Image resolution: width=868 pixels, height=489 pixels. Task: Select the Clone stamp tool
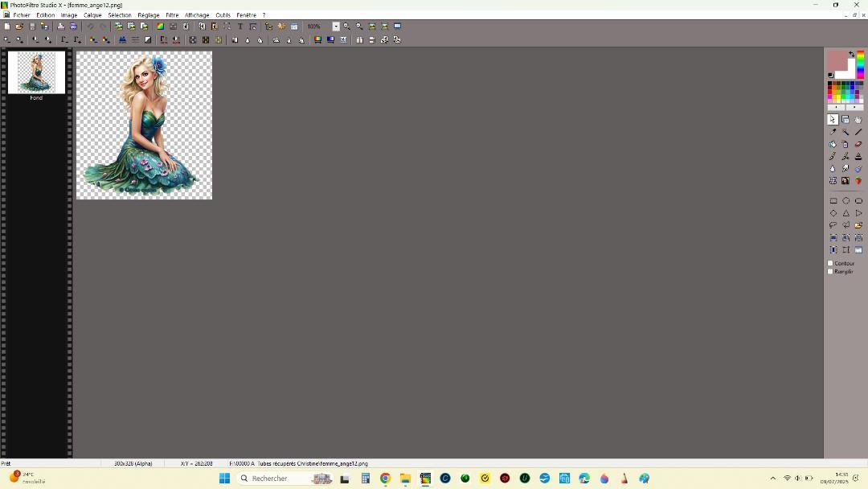pos(858,156)
